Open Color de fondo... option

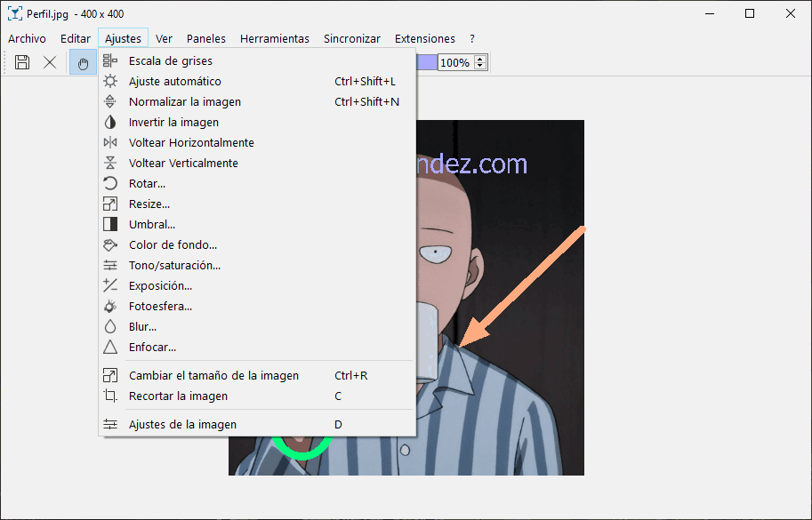pyautogui.click(x=257, y=244)
